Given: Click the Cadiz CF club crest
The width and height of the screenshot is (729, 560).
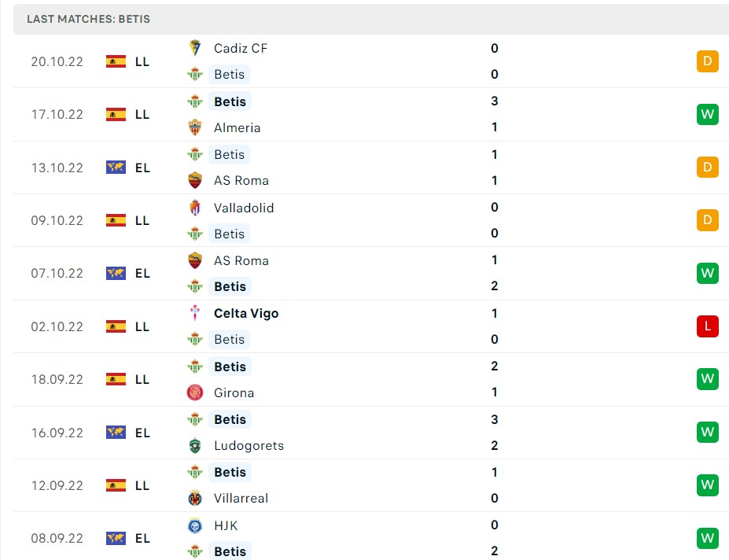Looking at the screenshot, I should pos(195,48).
